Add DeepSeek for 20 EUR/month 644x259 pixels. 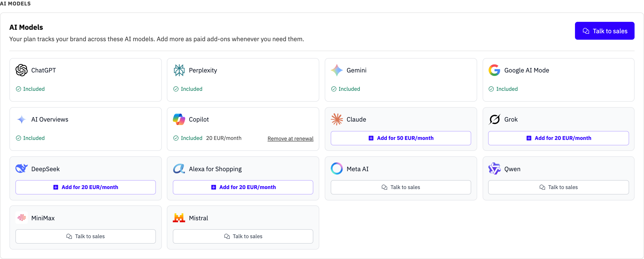[x=85, y=188]
